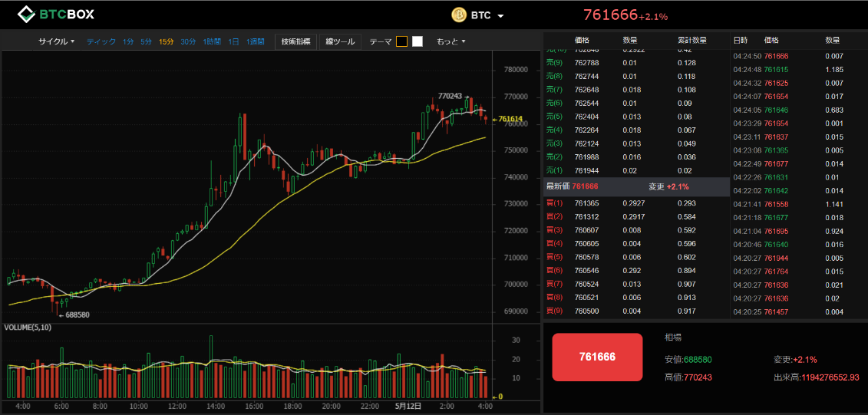Click the Bitcoin coin icon
Image resolution: width=868 pixels, height=415 pixels.
(459, 15)
